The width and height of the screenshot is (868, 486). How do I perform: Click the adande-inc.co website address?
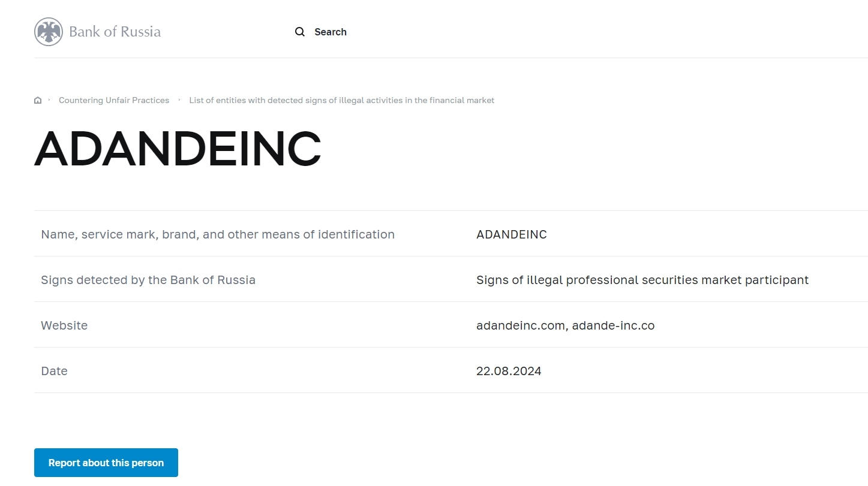[x=613, y=325]
